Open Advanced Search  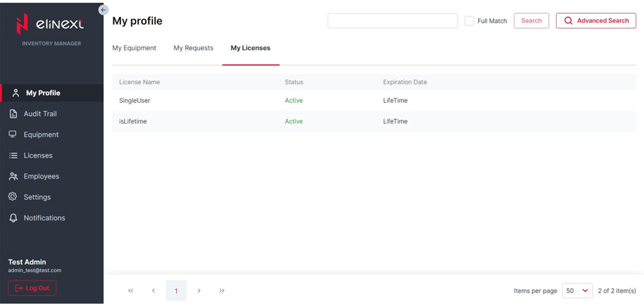pos(596,21)
